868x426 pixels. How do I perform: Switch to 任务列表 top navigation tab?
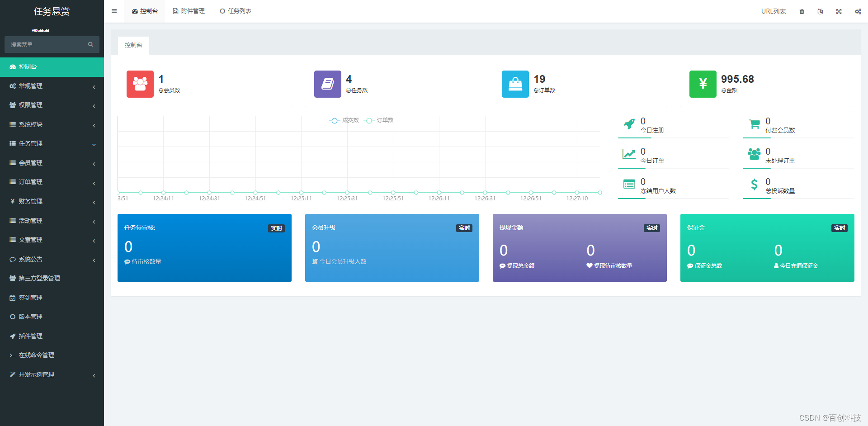click(x=236, y=11)
